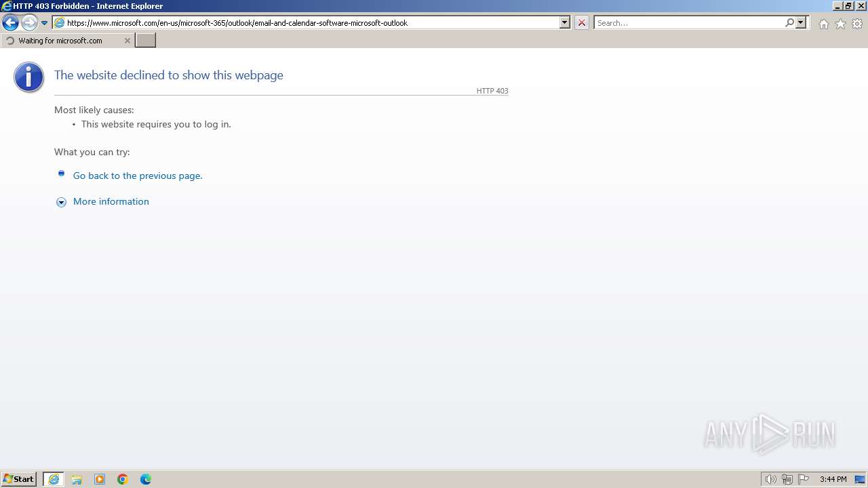Click the Action Center flag icon
Image resolution: width=868 pixels, height=488 pixels.
(804, 479)
